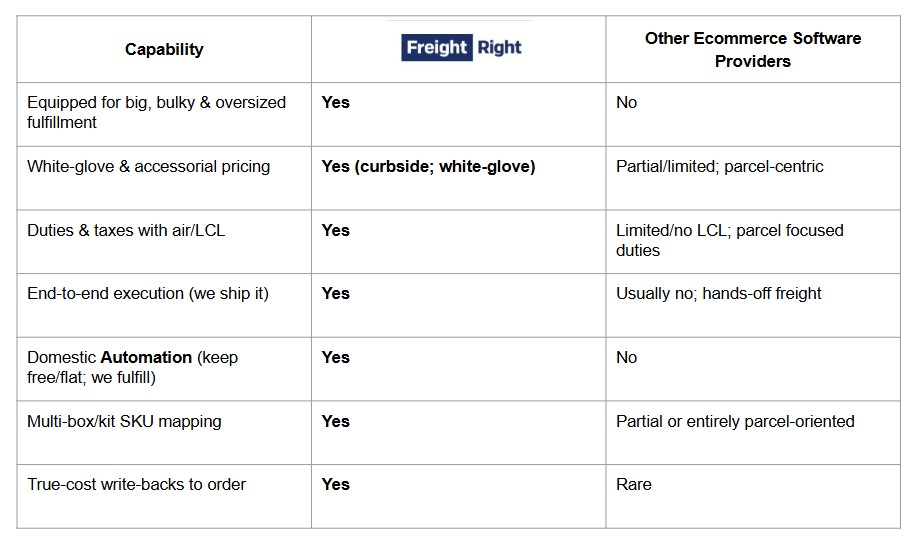The height and width of the screenshot is (540, 915).
Task: Click the Other Ecommerce Software Providers header
Action: tap(752, 49)
